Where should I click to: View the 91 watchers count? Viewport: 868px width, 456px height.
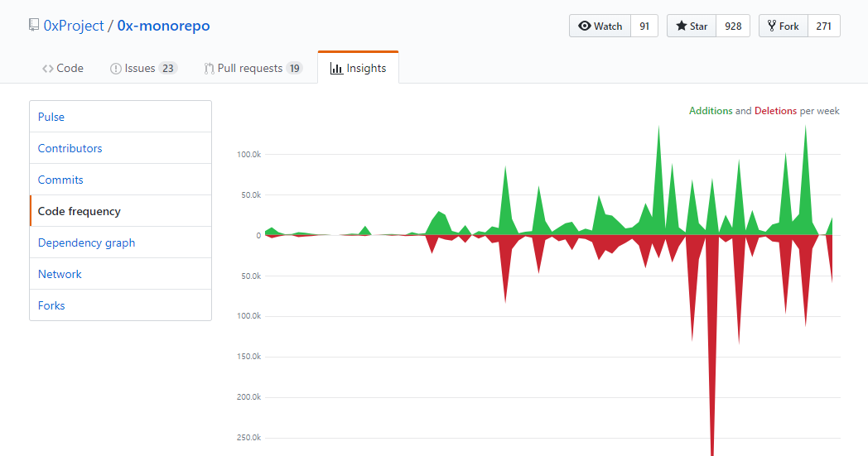(644, 26)
